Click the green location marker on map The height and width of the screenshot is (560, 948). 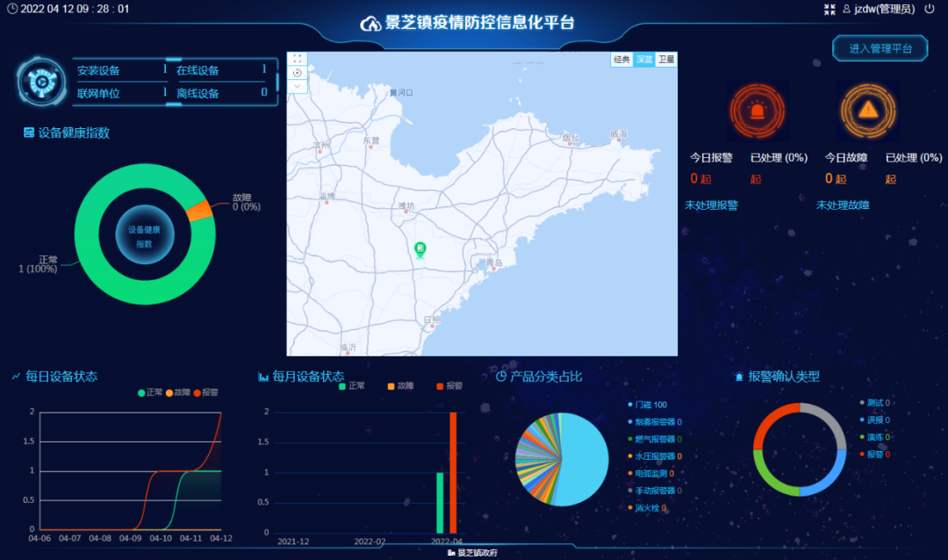420,250
